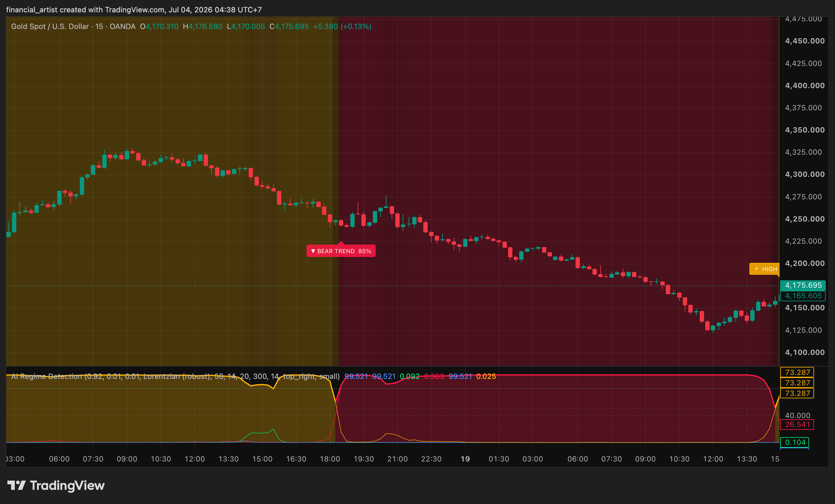Click the green 0.092 indicator value
835x504 pixels.
click(x=409, y=376)
